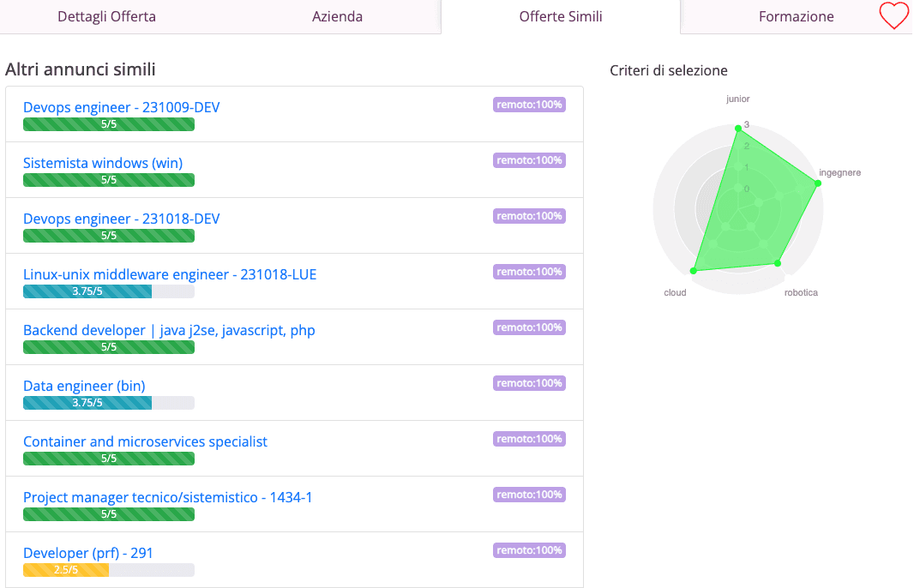Open Data engineer (bin) listing

tap(84, 386)
